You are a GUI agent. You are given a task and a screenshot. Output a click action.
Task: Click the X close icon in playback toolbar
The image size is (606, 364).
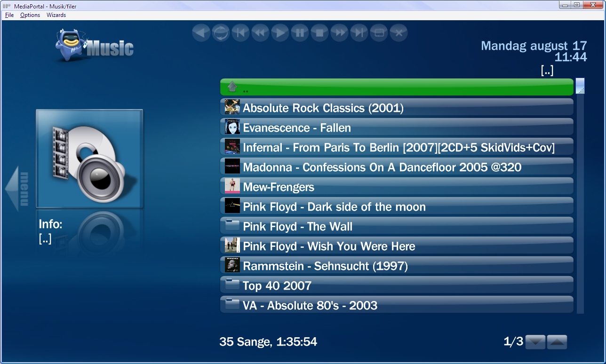[x=399, y=33]
